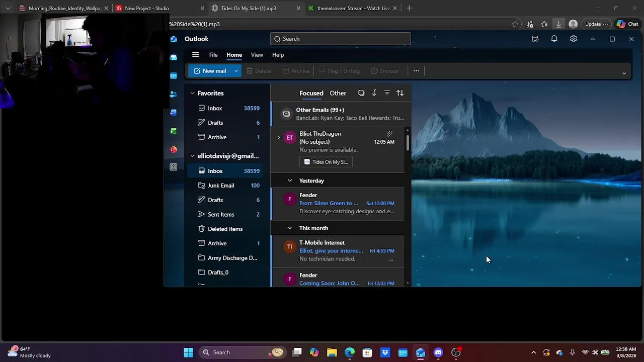Open Excel app from Outlook rail
This screenshot has height=362, width=644.
pos(174,131)
